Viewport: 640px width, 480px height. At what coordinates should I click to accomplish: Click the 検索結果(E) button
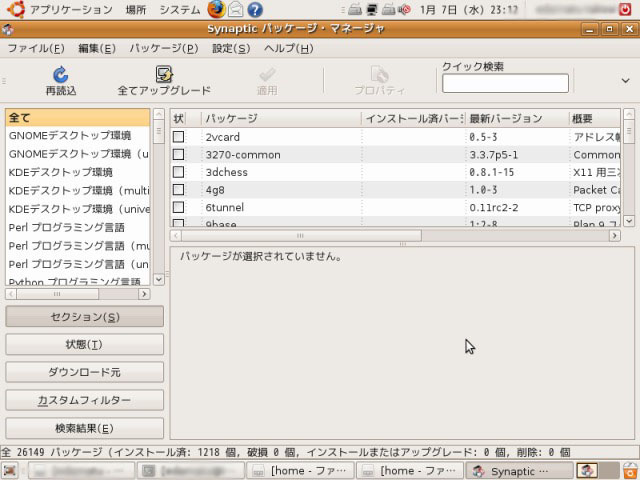tap(84, 428)
